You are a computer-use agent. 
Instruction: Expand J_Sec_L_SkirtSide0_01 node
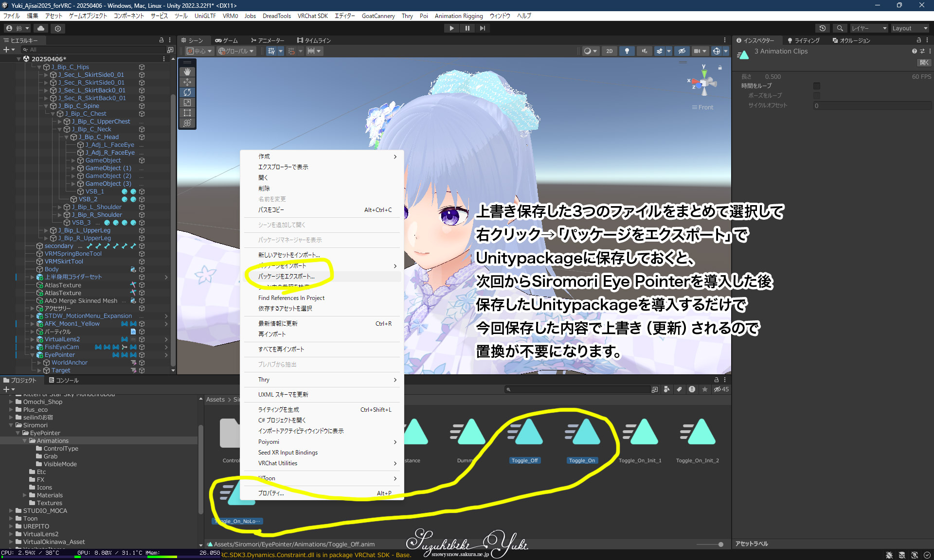(46, 75)
